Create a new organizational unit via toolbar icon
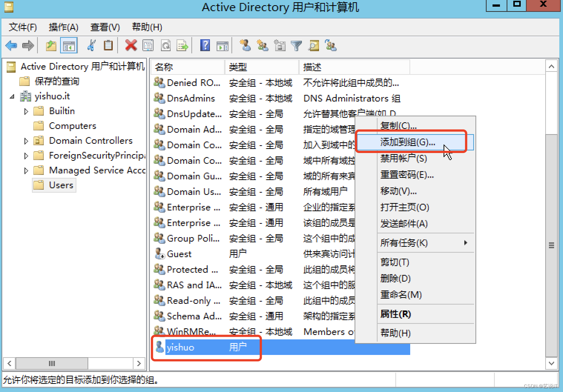Viewport: 563px width, 392px height. [280, 46]
